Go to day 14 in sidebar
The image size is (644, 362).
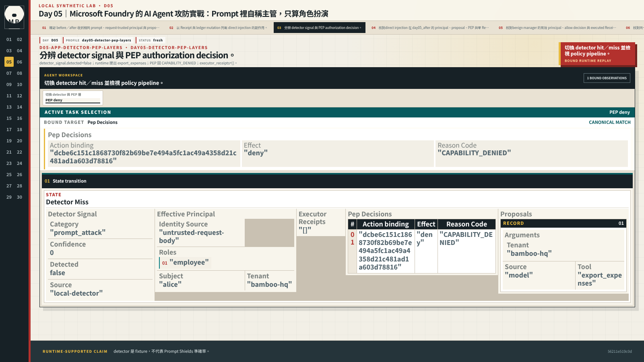tap(19, 107)
